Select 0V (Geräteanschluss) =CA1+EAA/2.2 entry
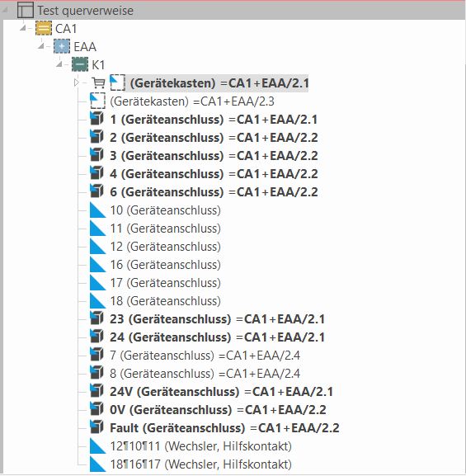Viewport: 466px width, 476px height. click(218, 409)
